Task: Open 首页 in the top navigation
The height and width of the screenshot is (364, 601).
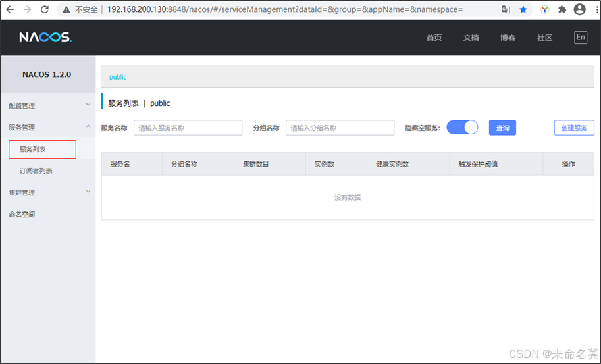Action: pyautogui.click(x=434, y=38)
